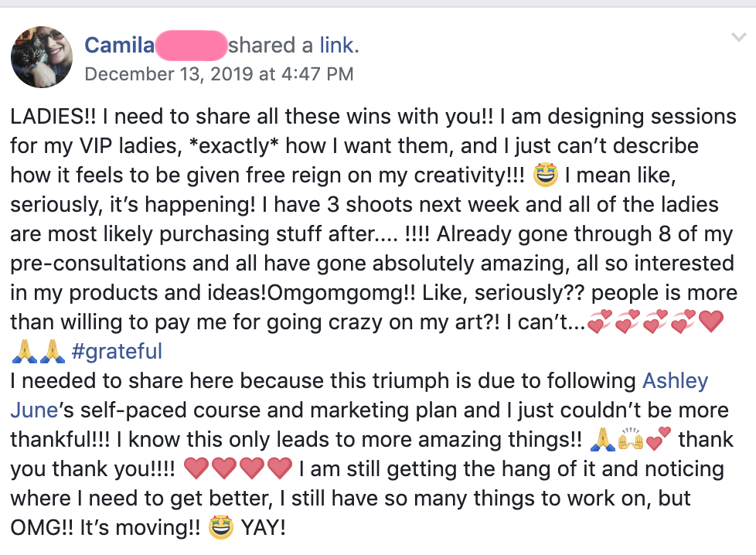Click the December 13, 2019 timestamp

click(219, 74)
